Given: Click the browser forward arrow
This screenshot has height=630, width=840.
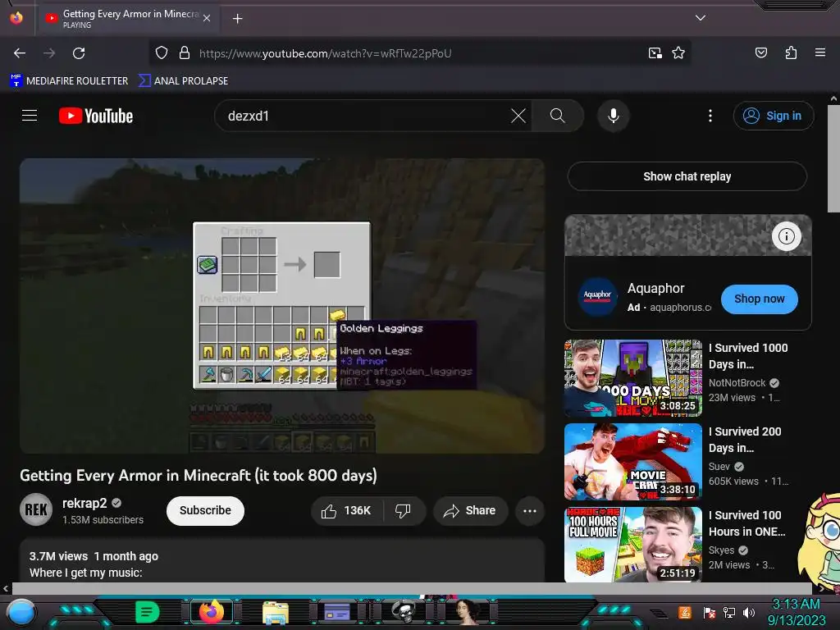Looking at the screenshot, I should [x=49, y=53].
